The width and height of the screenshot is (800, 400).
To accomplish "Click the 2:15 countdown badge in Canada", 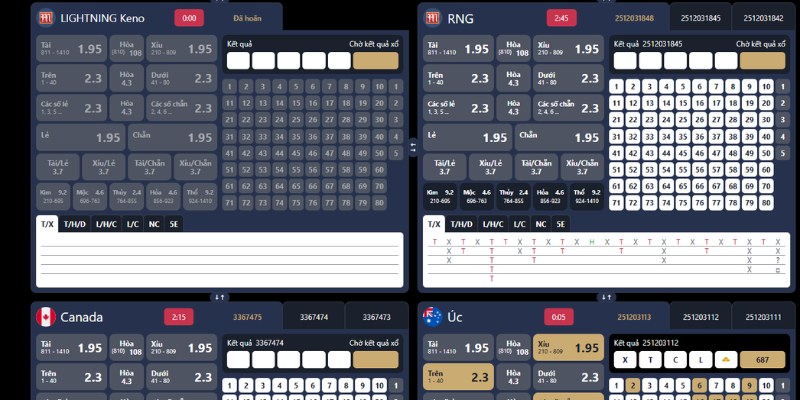I will pos(179,317).
